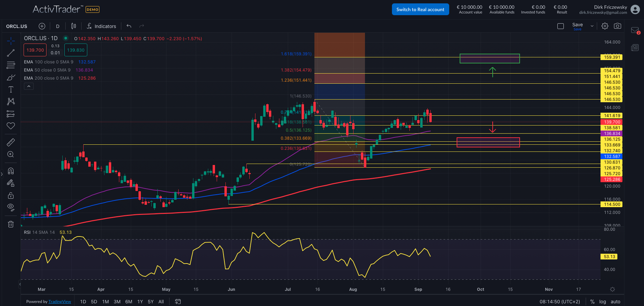Select the 1M time range

[105, 302]
